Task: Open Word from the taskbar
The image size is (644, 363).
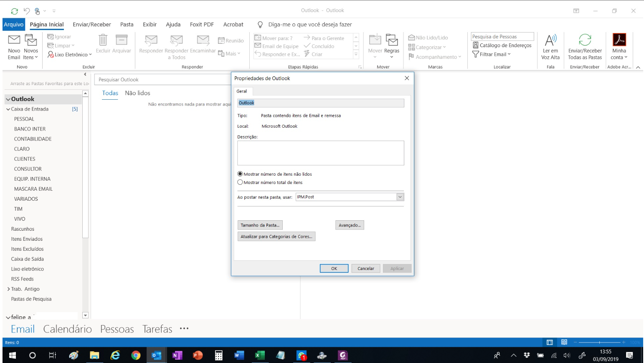Action: tap(239, 355)
